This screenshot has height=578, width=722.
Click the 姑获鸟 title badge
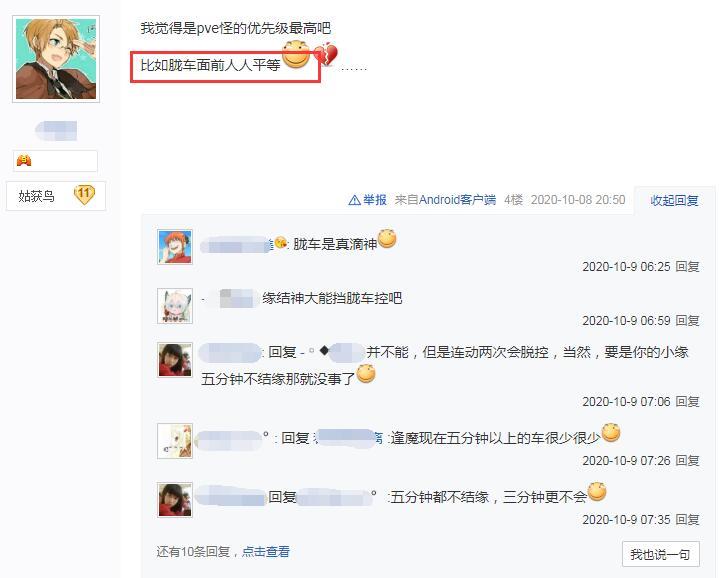[x=56, y=196]
